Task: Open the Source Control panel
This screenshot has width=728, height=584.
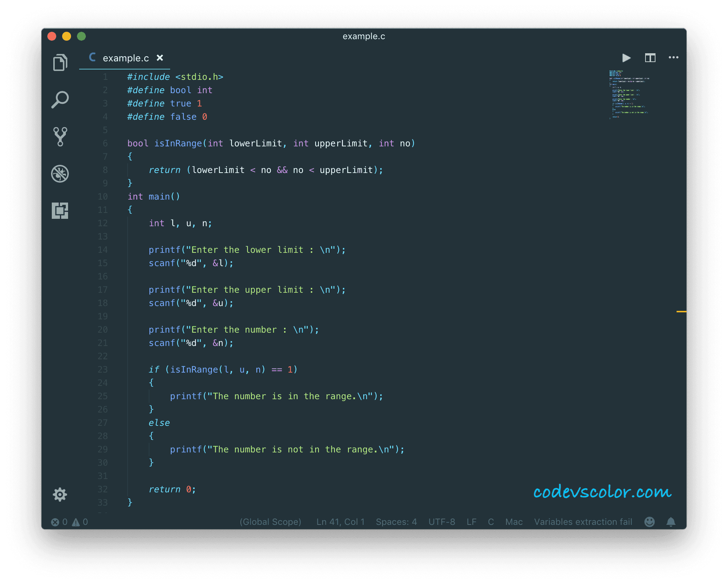Action: point(60,136)
